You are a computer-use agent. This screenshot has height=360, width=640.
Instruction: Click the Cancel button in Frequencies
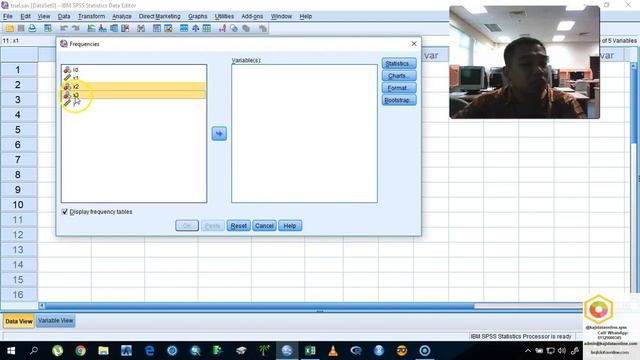point(264,226)
